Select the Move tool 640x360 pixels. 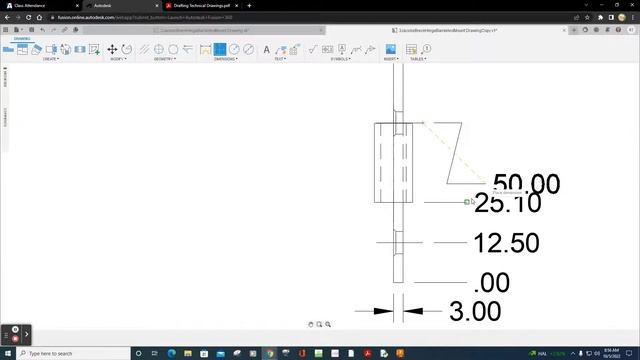pyautogui.click(x=112, y=49)
